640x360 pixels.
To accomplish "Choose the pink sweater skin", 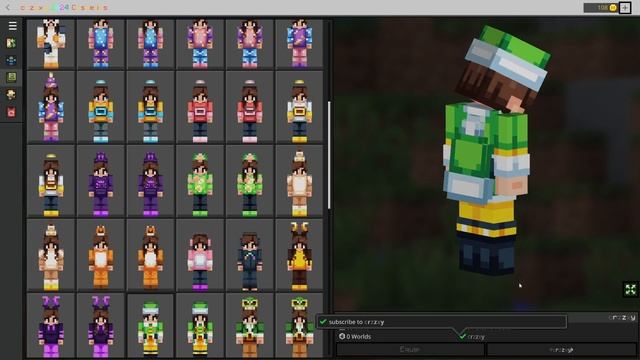I will point(200,255).
